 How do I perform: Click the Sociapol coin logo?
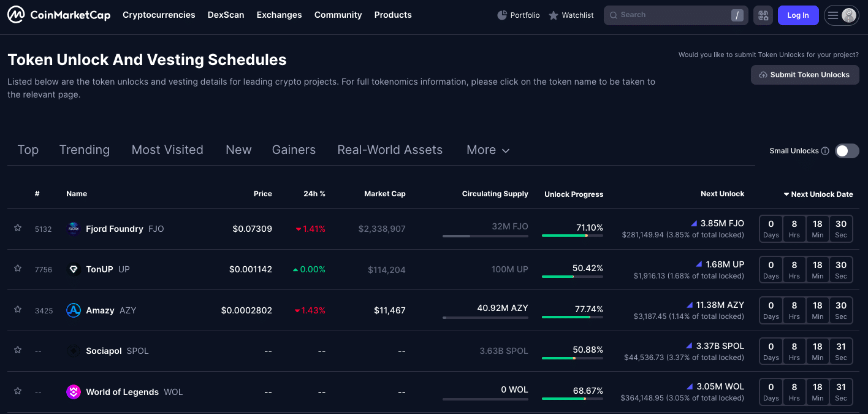(x=74, y=351)
